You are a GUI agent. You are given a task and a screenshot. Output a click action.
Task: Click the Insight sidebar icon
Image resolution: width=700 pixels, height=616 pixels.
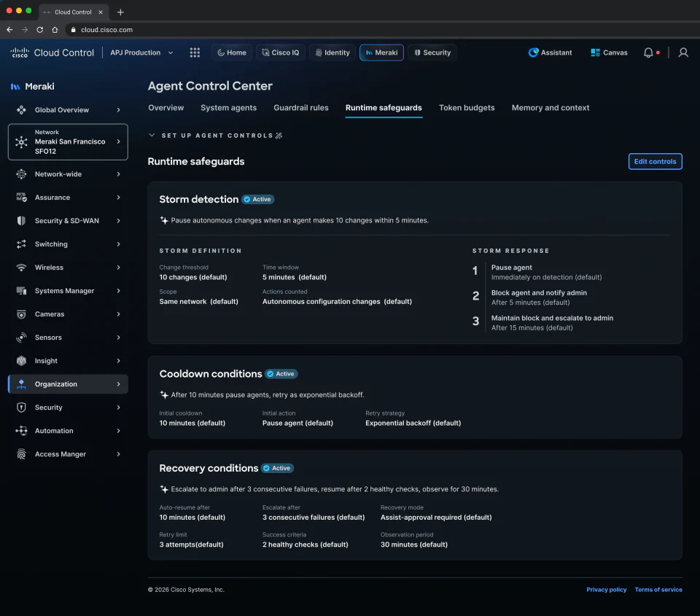21,361
